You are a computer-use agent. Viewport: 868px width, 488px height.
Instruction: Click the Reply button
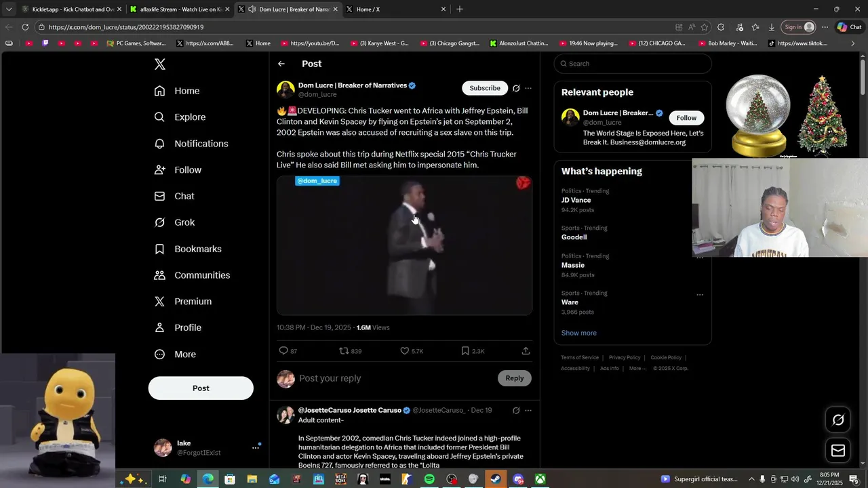pyautogui.click(x=515, y=378)
